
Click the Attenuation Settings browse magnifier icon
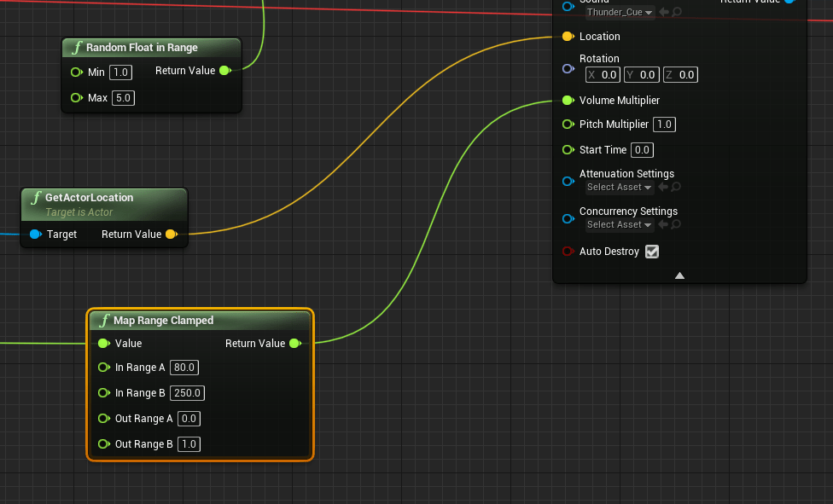(676, 187)
